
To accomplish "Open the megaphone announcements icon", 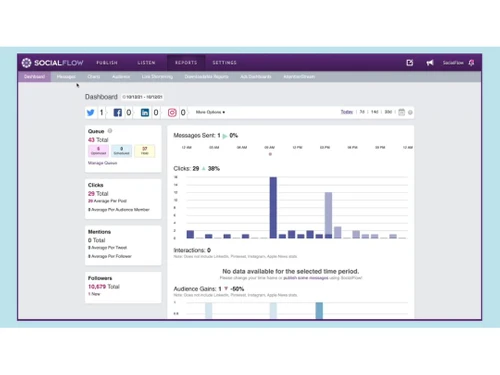I will [x=430, y=63].
